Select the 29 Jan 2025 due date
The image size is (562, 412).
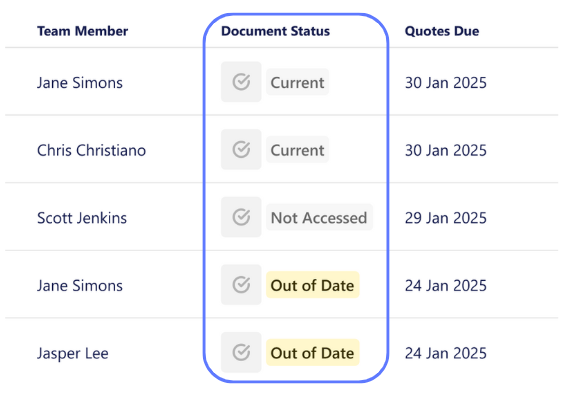(446, 218)
